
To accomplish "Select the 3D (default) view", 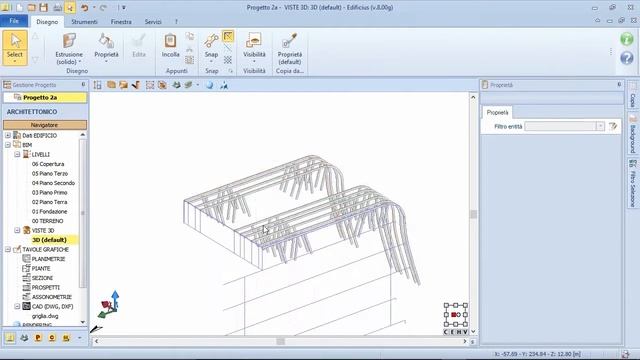I will coord(49,240).
